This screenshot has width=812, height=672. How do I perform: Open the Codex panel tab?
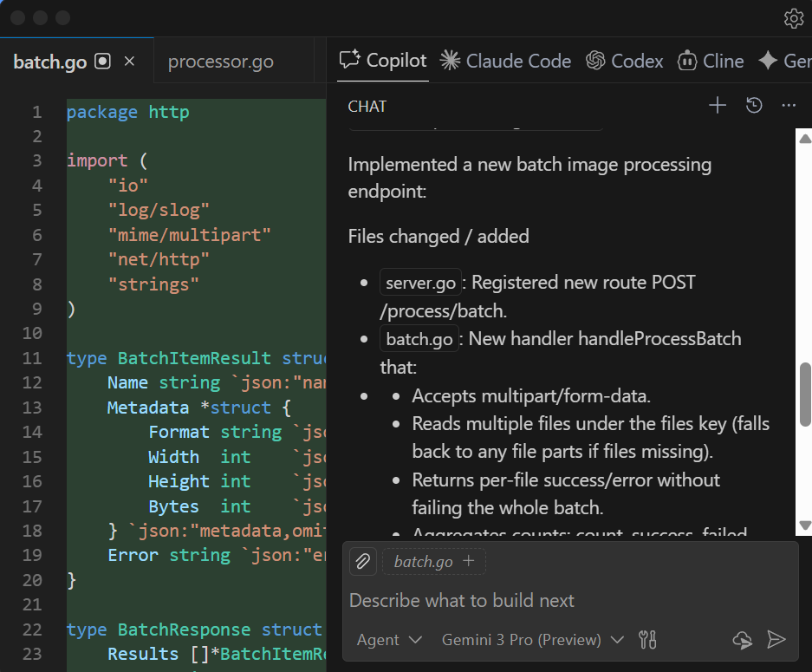click(624, 61)
